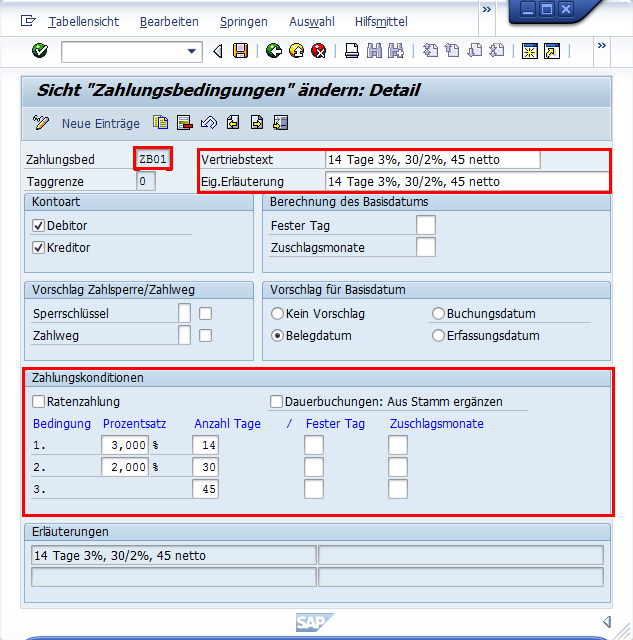The image size is (633, 640).
Task: Click the Previous Entry icon
Action: [x=233, y=122]
